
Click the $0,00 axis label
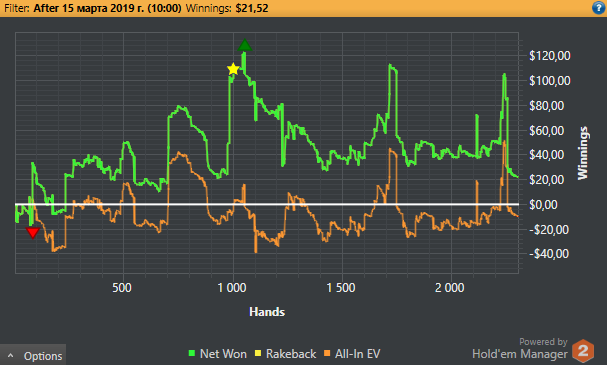543,204
